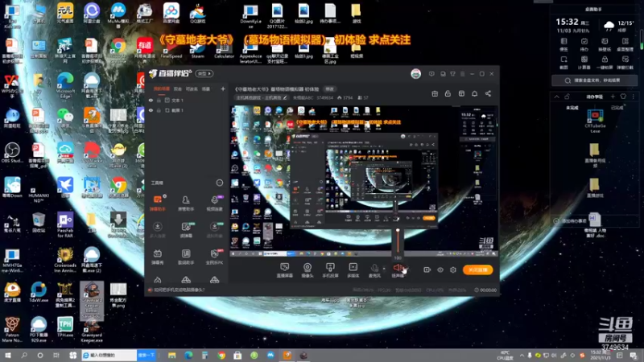Open the OBS Studio desktop shortcut
Screen dimensions: 644x362
12,153
